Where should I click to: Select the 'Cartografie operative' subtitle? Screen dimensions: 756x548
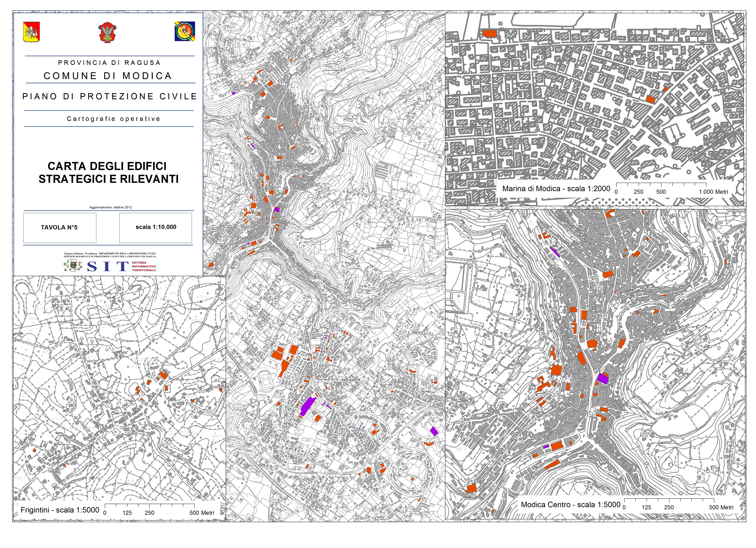[114, 119]
